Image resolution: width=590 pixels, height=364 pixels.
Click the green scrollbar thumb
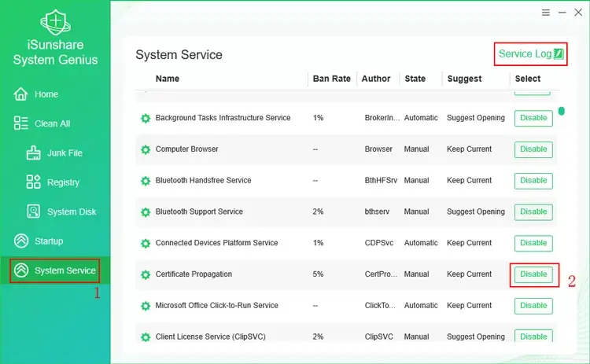562,111
